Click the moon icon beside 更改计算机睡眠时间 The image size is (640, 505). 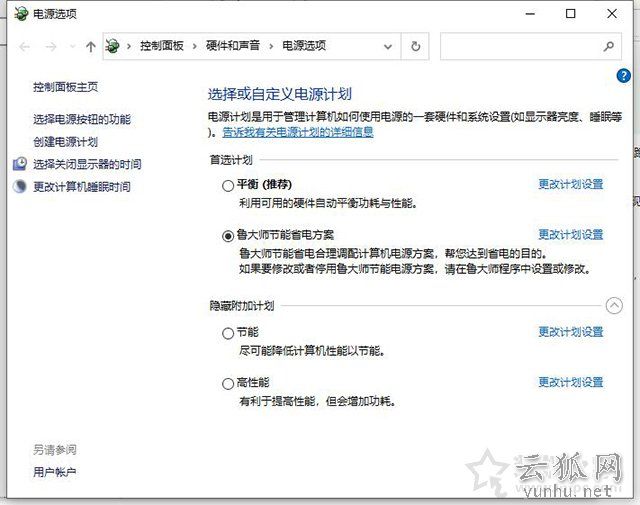(x=20, y=187)
